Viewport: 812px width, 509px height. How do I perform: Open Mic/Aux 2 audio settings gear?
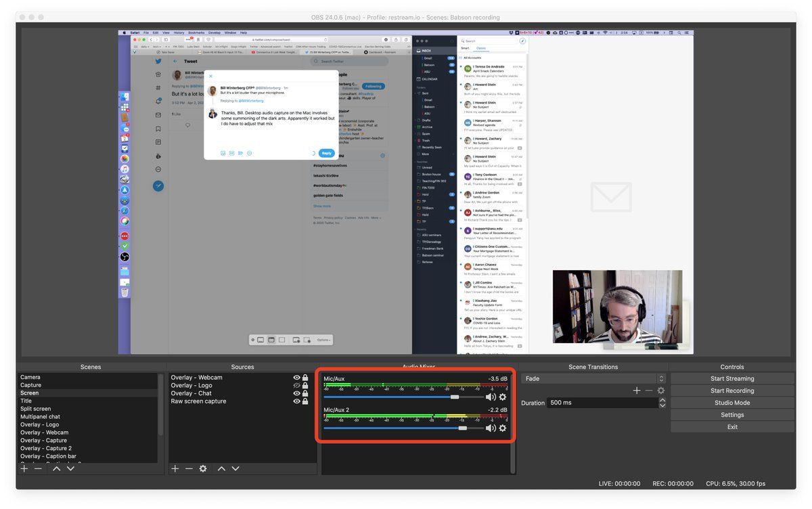point(503,428)
